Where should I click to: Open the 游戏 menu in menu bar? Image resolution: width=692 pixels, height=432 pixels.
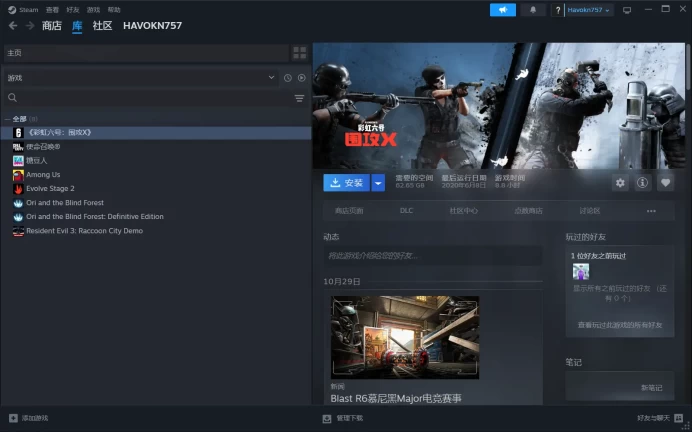(x=93, y=10)
